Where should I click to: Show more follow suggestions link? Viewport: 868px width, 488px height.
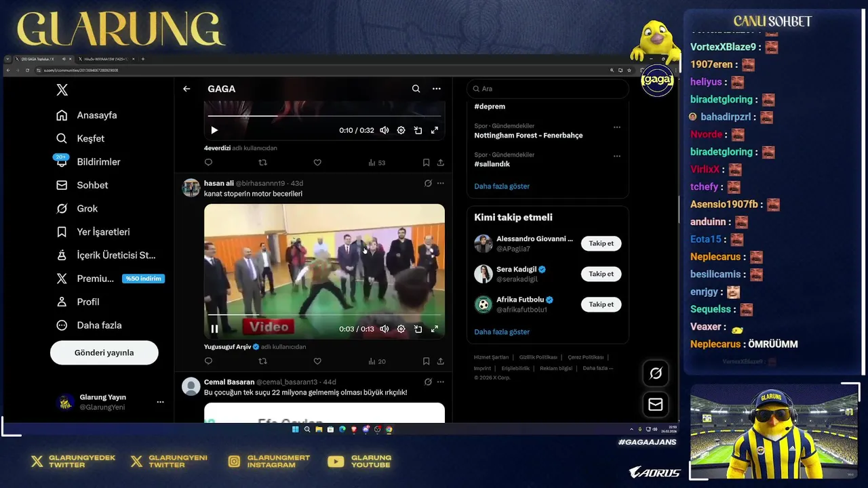(502, 332)
